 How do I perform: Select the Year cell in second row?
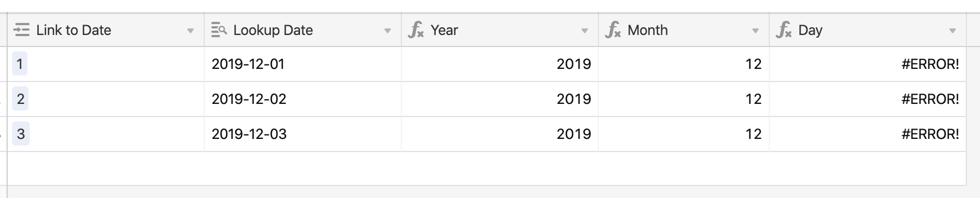pyautogui.click(x=500, y=99)
